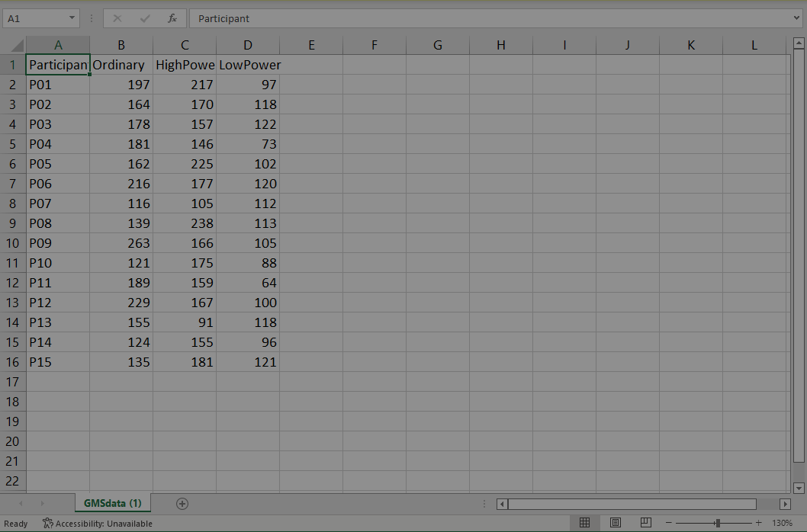
Task: Click cell with P05
Action: pyautogui.click(x=58, y=164)
